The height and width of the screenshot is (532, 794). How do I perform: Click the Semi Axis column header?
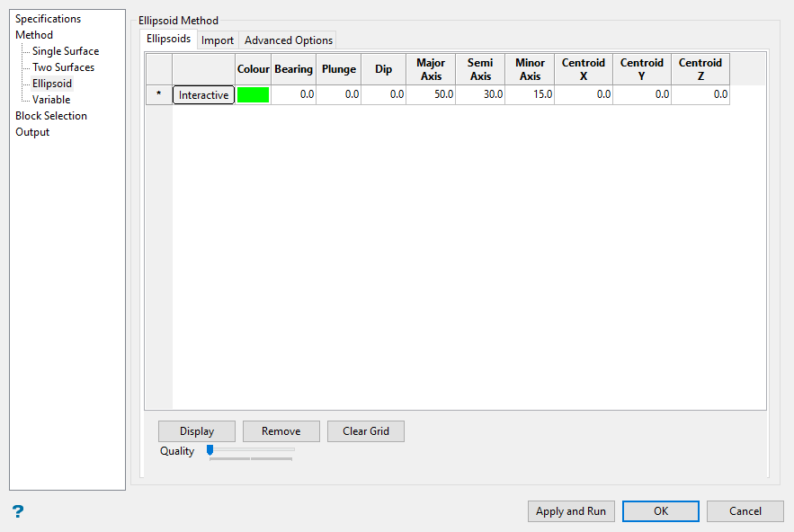480,69
